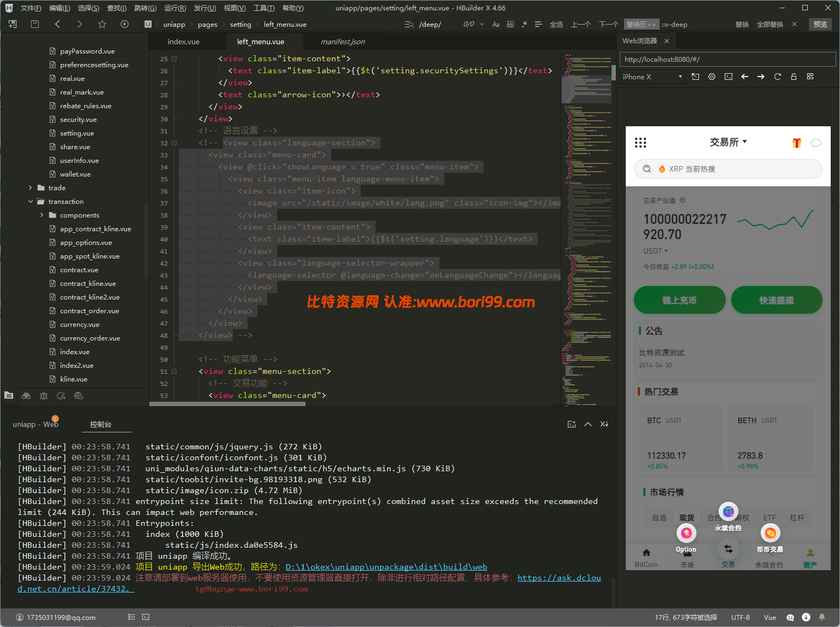Fold the code block at line 51
This screenshot has width=840, height=627.
174,371
